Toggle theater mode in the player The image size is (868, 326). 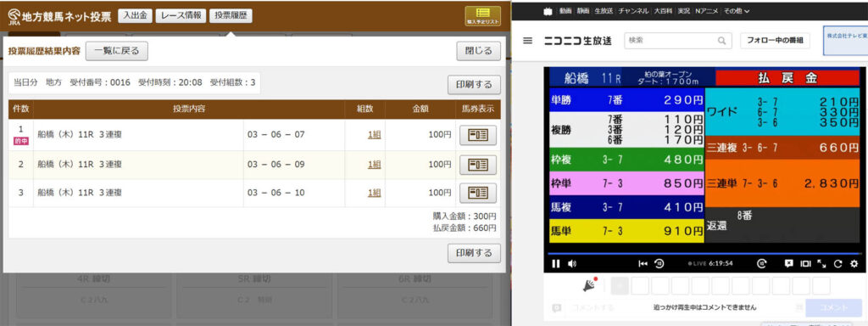[805, 263]
